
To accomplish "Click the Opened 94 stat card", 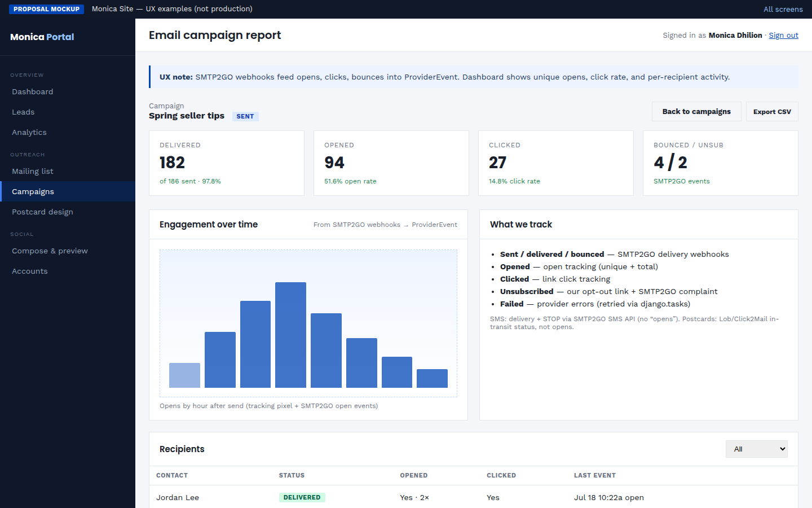I will click(391, 163).
